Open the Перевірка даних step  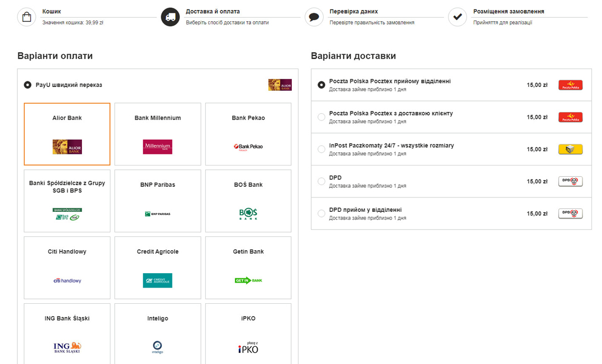click(353, 11)
